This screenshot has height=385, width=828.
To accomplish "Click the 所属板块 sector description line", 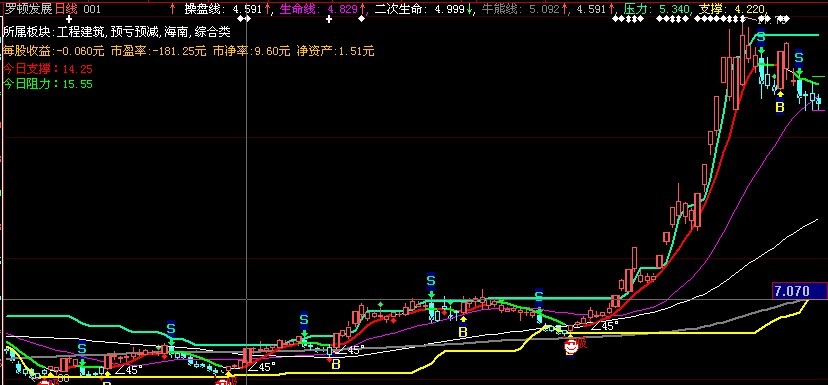I will coord(117,32).
